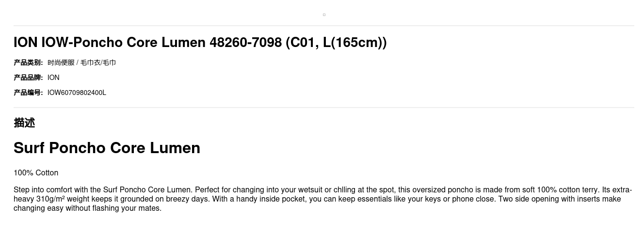This screenshot has height=235, width=644.
Task: Click the Surf Poncho Core Lumen heading
Action: pyautogui.click(x=107, y=148)
